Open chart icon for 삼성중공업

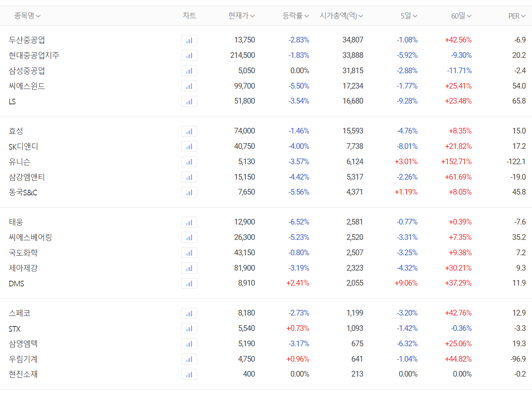pos(189,71)
